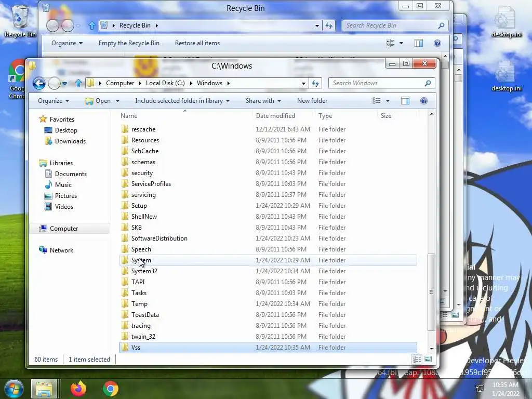Select Documents library in navigation pane
The width and height of the screenshot is (532, 399).
pos(71,174)
